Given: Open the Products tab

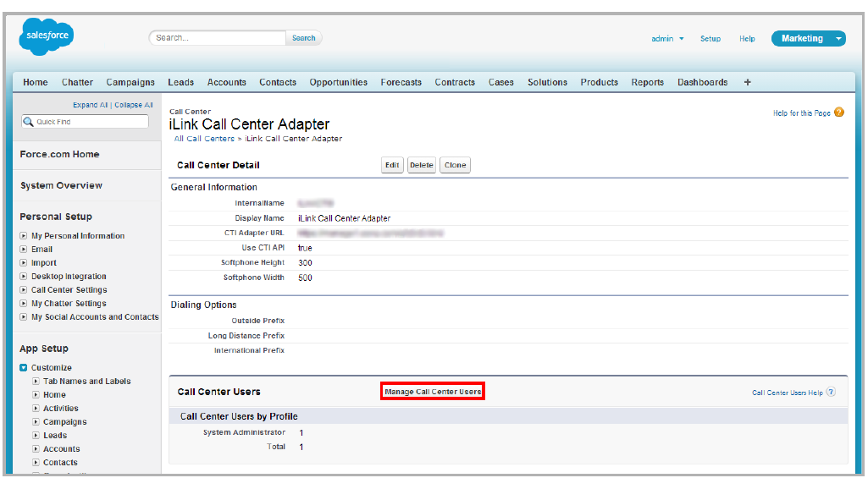Looking at the screenshot, I should tap(599, 82).
